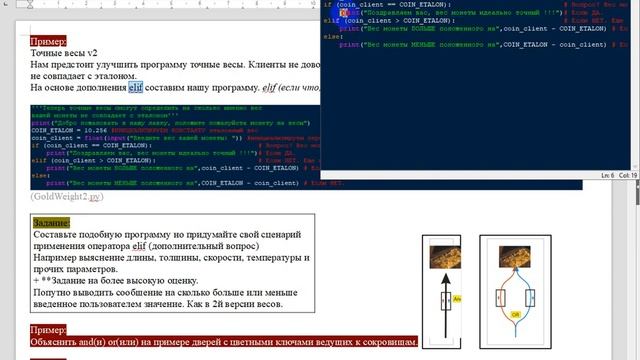The image size is (640, 360).
Task: Click the red line 'Объяснить and(и) or(или) на примере'
Action: (224, 342)
